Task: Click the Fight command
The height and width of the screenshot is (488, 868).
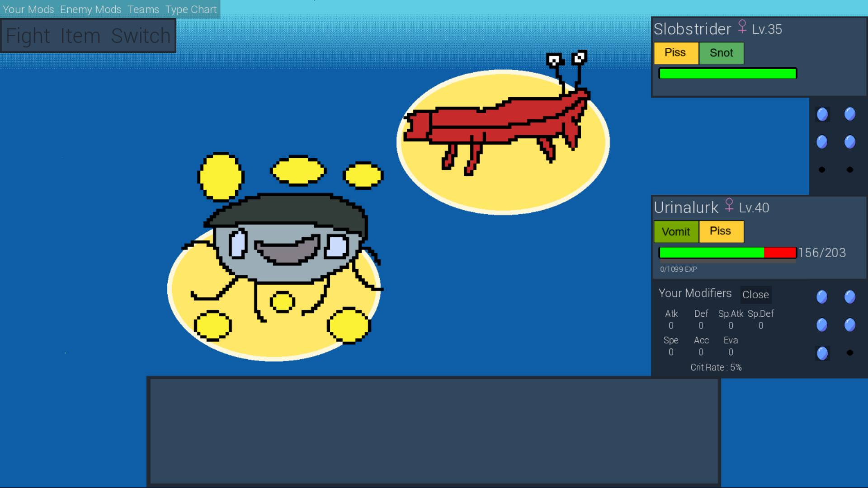Action: pos(28,36)
